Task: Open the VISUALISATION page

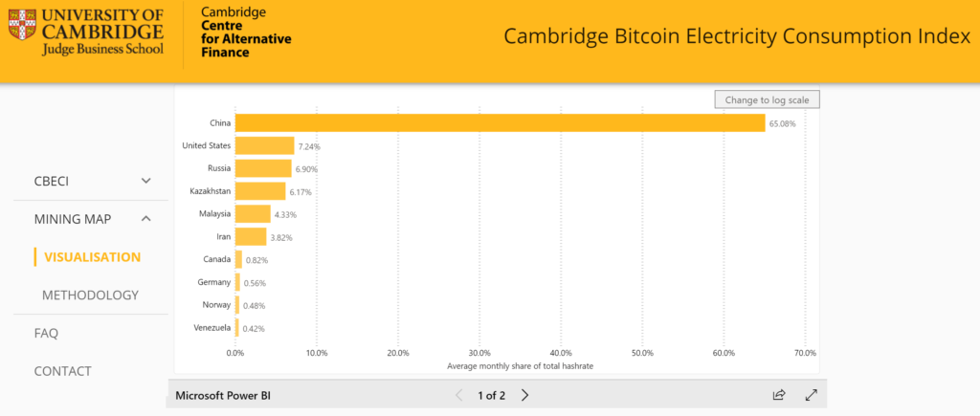Action: (92, 257)
